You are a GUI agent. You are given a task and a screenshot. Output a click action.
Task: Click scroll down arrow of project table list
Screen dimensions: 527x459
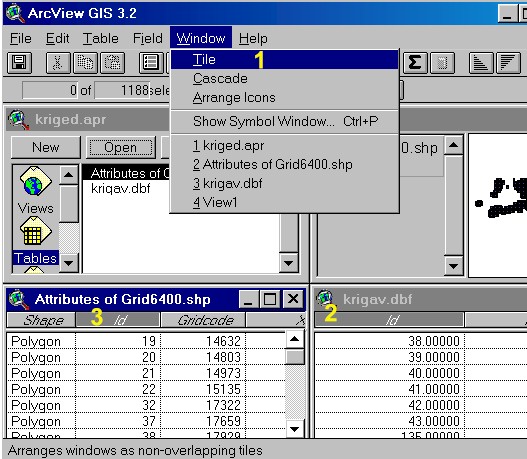click(288, 263)
